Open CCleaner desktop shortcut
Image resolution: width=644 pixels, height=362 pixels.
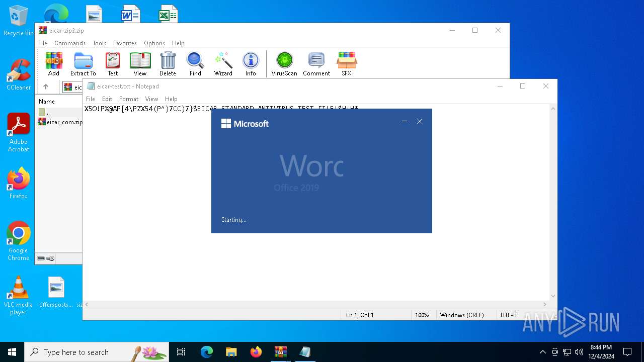pos(18,74)
